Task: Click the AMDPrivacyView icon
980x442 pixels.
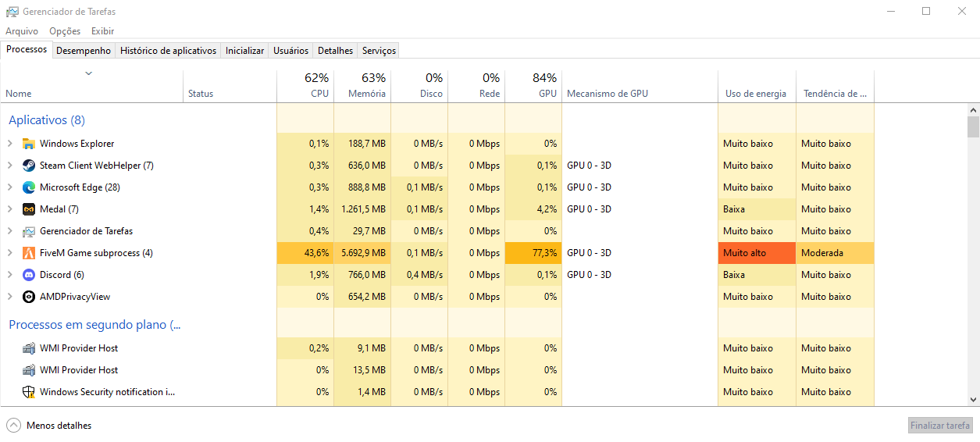Action: [x=29, y=297]
